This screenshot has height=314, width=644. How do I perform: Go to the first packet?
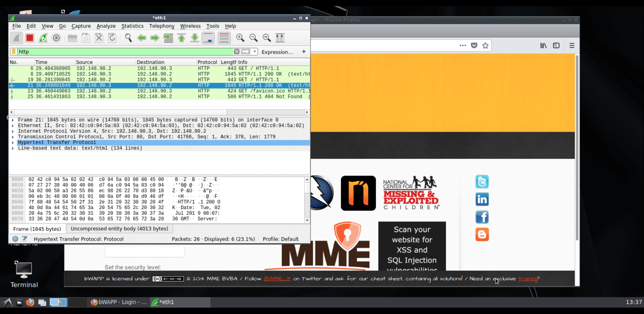coord(181,38)
